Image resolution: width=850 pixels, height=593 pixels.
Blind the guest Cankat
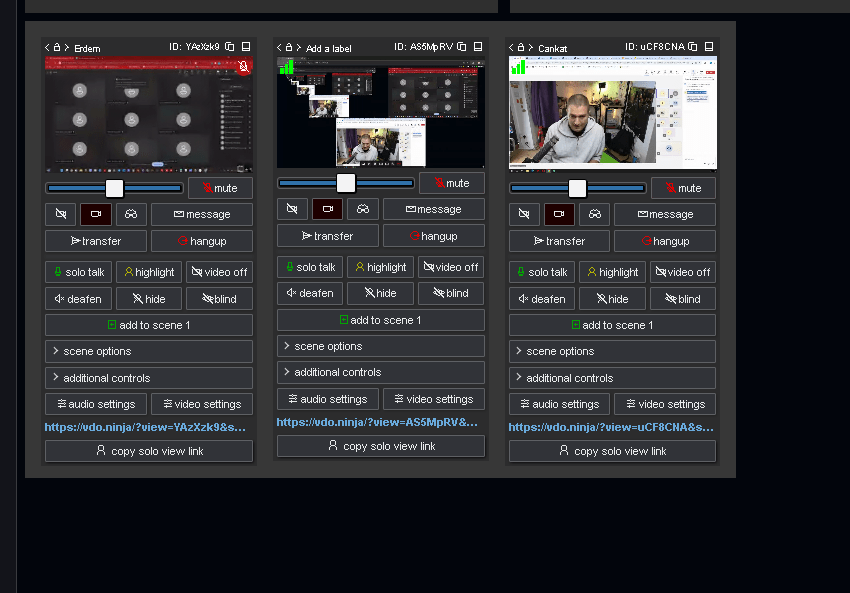pyautogui.click(x=682, y=299)
